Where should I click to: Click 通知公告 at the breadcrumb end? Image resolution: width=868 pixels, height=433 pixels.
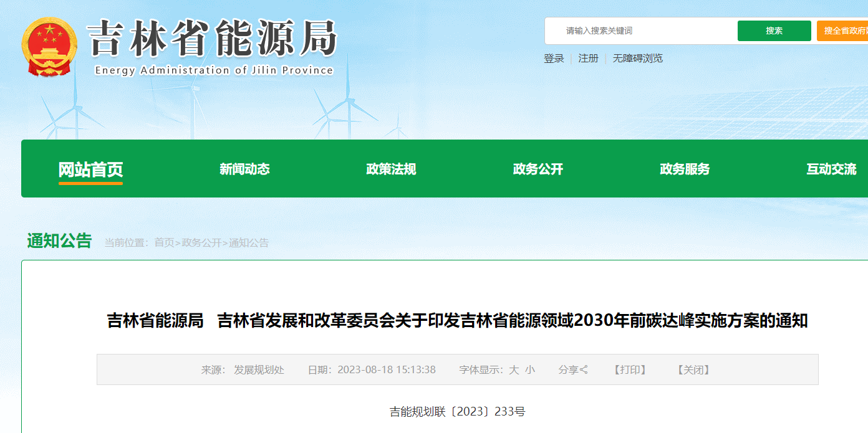click(249, 243)
